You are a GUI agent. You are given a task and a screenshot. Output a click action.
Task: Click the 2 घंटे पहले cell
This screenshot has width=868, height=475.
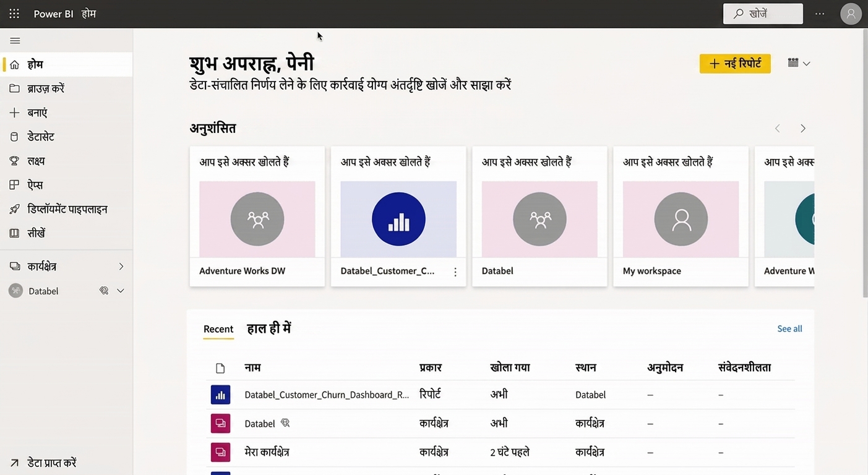(x=510, y=452)
